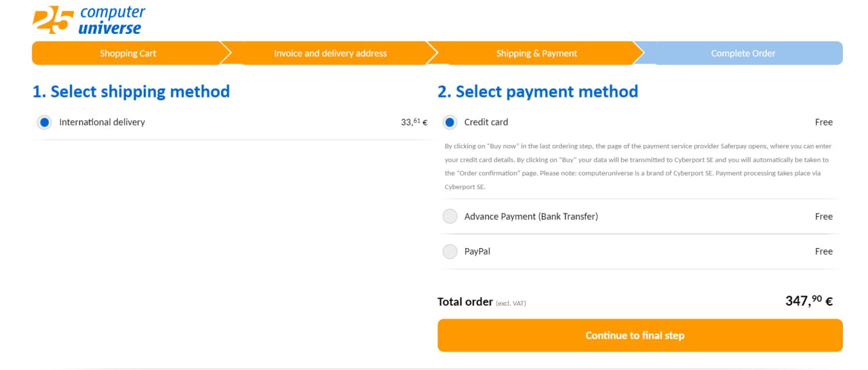
Task: Click the orange 25 anniversary badge
Action: (52, 20)
